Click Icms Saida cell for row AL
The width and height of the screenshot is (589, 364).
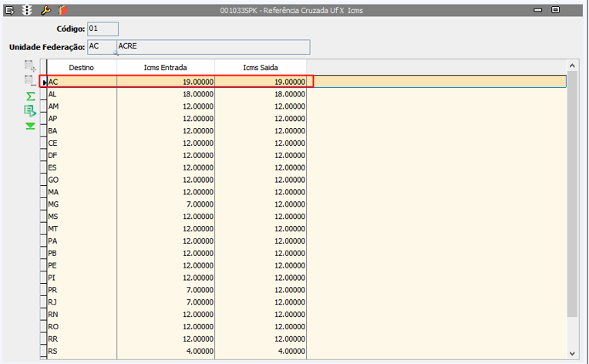(260, 94)
